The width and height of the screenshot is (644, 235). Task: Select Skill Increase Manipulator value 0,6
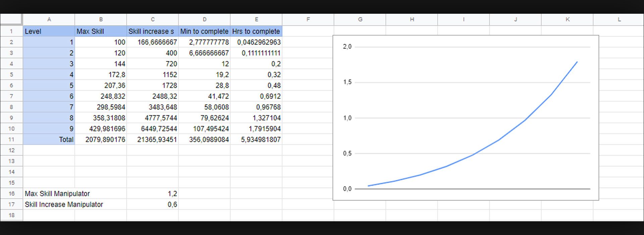[153, 204]
